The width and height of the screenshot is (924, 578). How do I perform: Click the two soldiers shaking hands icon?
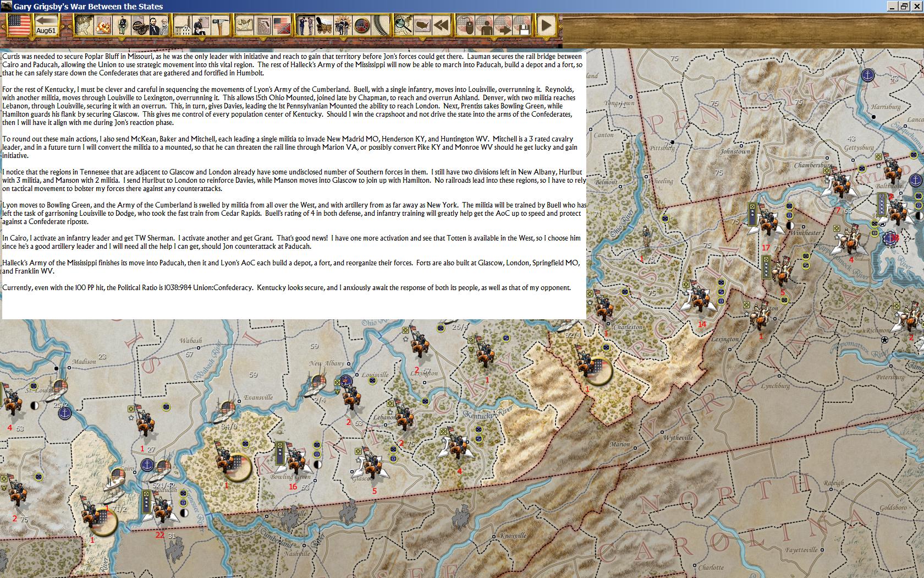pyautogui.click(x=306, y=25)
